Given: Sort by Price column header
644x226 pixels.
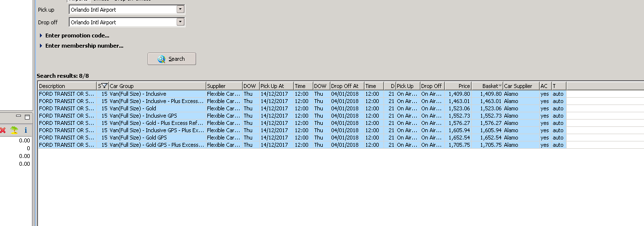Looking at the screenshot, I should click(x=458, y=86).
